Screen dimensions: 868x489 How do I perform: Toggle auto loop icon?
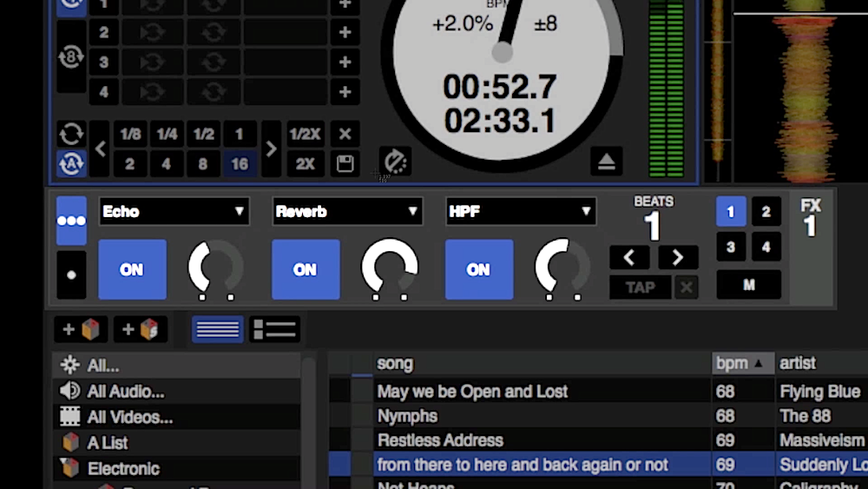coord(71,164)
